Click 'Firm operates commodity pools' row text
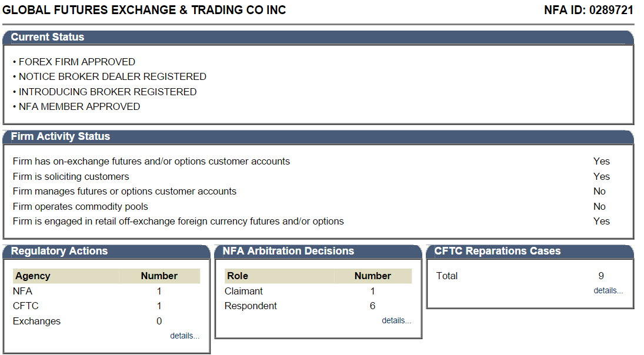This screenshot has width=644, height=355. point(80,206)
